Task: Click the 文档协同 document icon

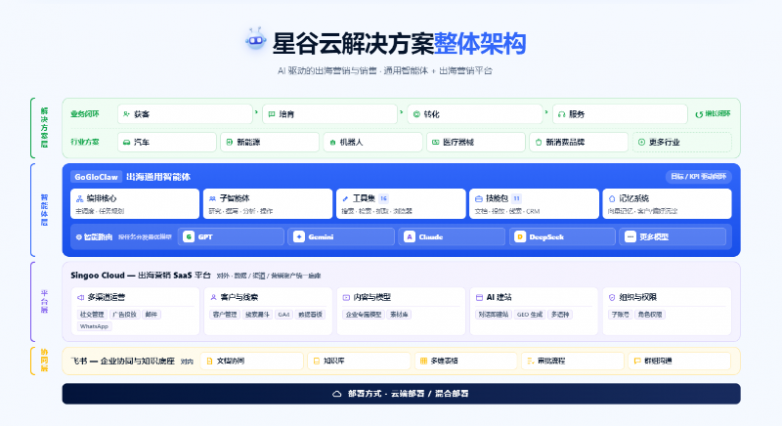Action: pyautogui.click(x=209, y=361)
